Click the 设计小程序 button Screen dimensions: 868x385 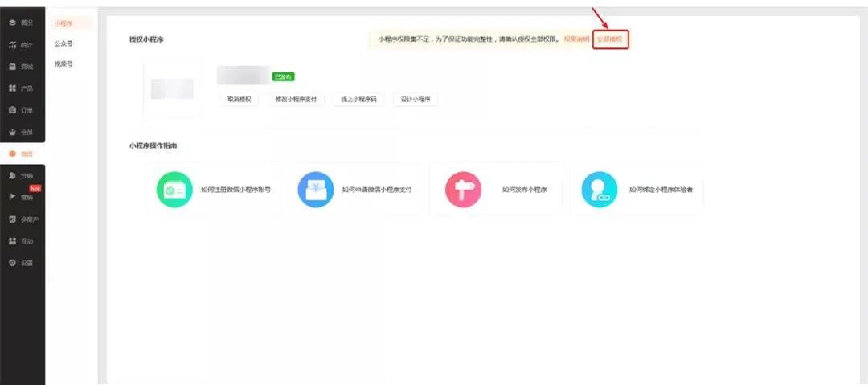coord(416,99)
